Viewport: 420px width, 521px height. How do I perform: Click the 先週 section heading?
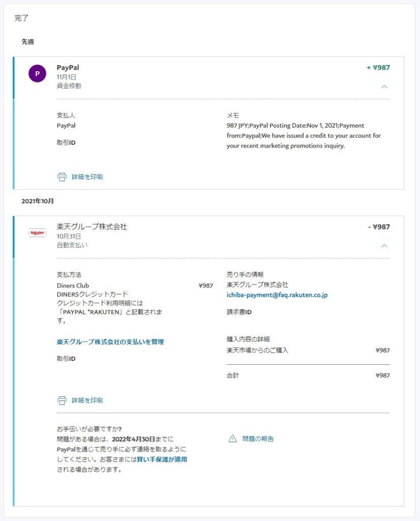point(27,42)
